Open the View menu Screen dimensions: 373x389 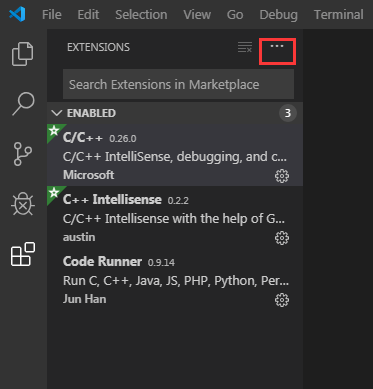pos(197,15)
